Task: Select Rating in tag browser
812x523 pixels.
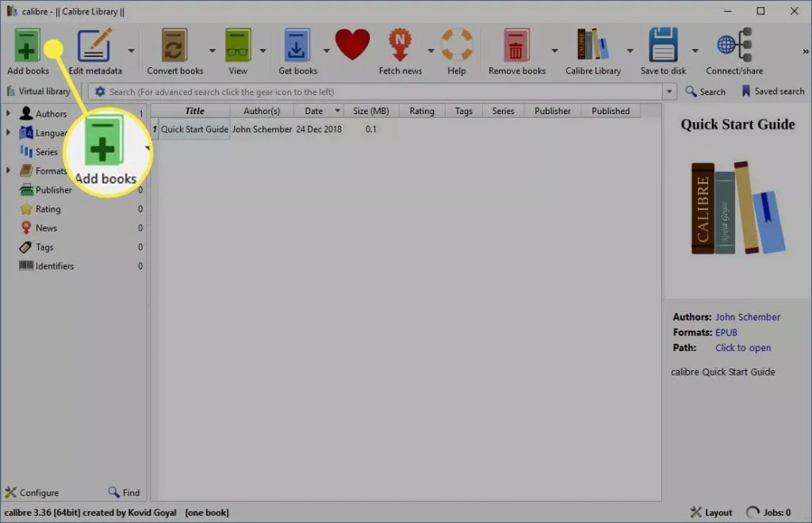Action: pyautogui.click(x=48, y=209)
